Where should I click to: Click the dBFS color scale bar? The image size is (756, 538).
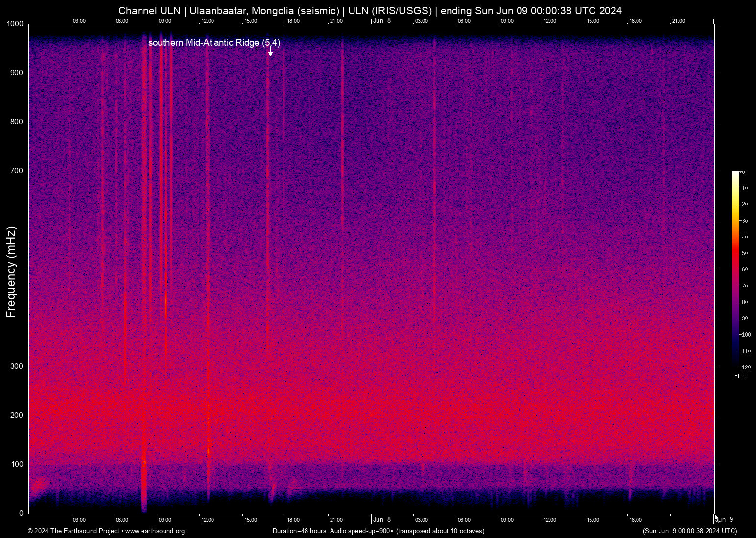tap(735, 269)
